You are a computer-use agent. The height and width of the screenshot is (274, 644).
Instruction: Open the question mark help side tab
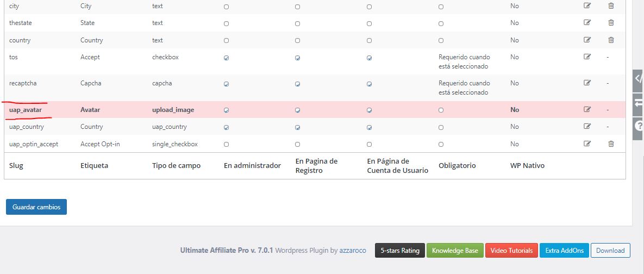point(638,126)
